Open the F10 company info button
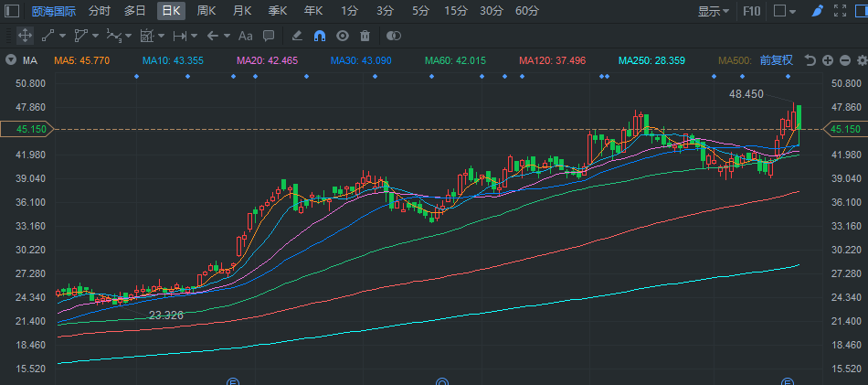Image resolution: width=868 pixels, height=385 pixels. tap(751, 11)
